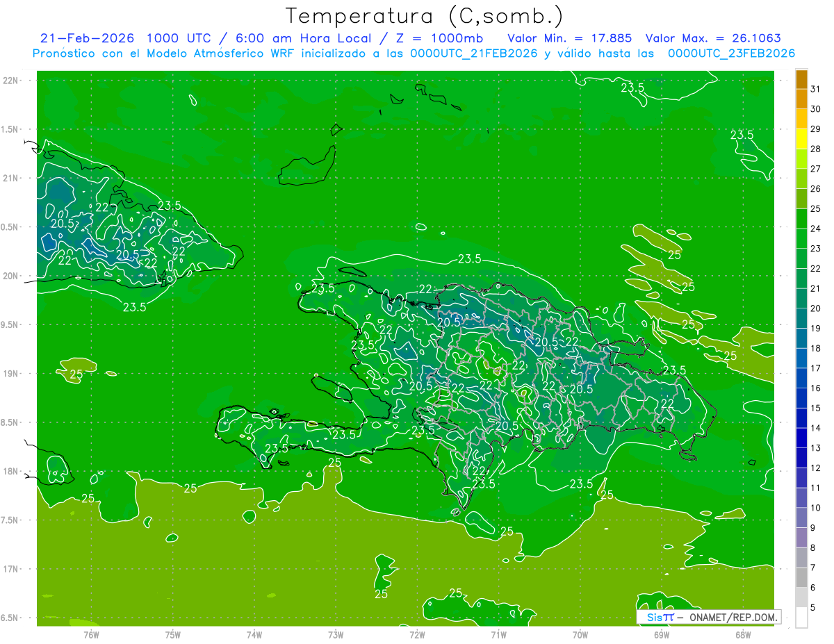This screenshot has height=644, width=834.
Task: Click the legend swatch between 21 and 22
Action: (801, 279)
